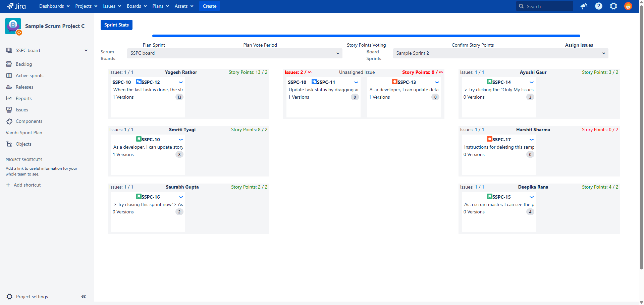Click the blue sprint progress bar
The height and width of the screenshot is (305, 644).
click(366, 36)
